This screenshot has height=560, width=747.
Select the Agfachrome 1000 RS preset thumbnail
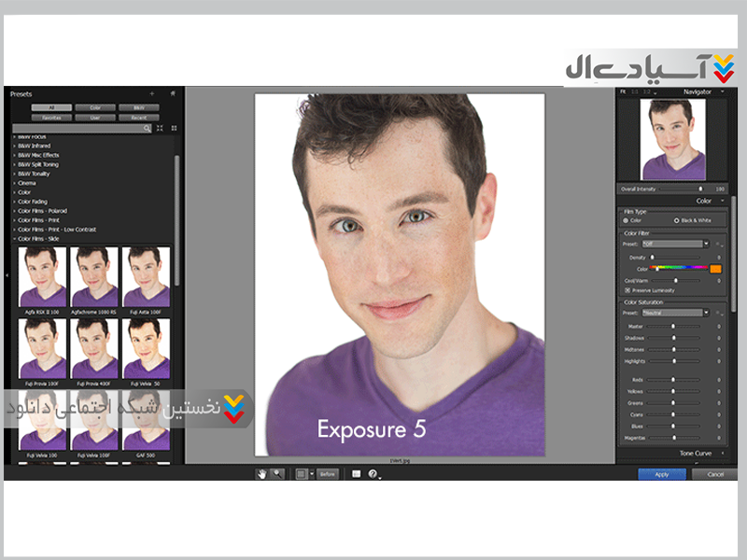click(94, 275)
